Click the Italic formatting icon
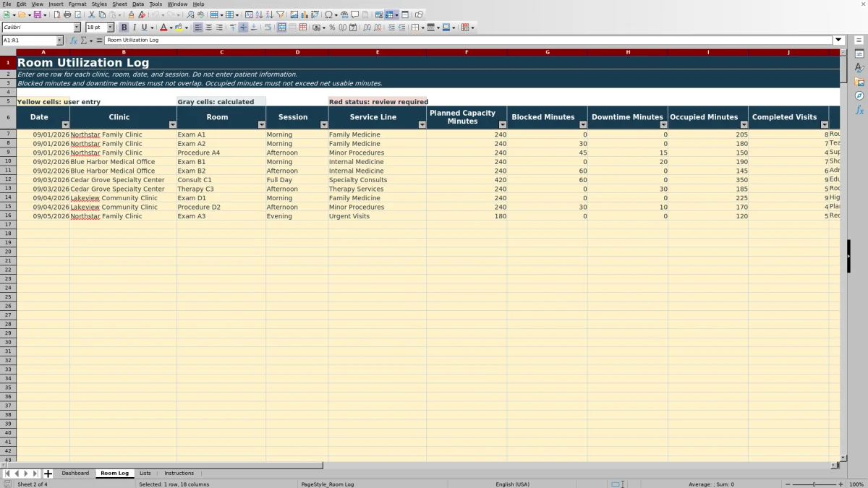This screenshot has width=868, height=488. 135,27
